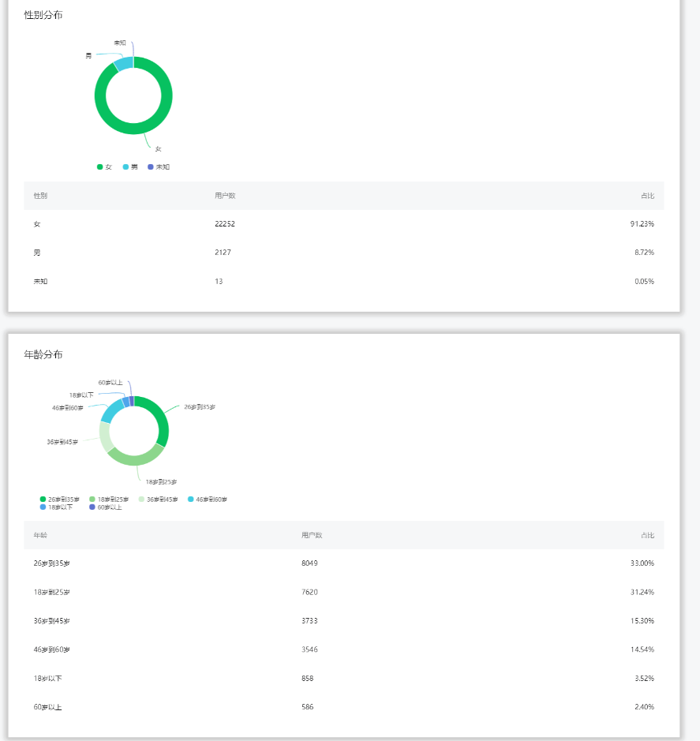Click the user count 13

(x=219, y=281)
